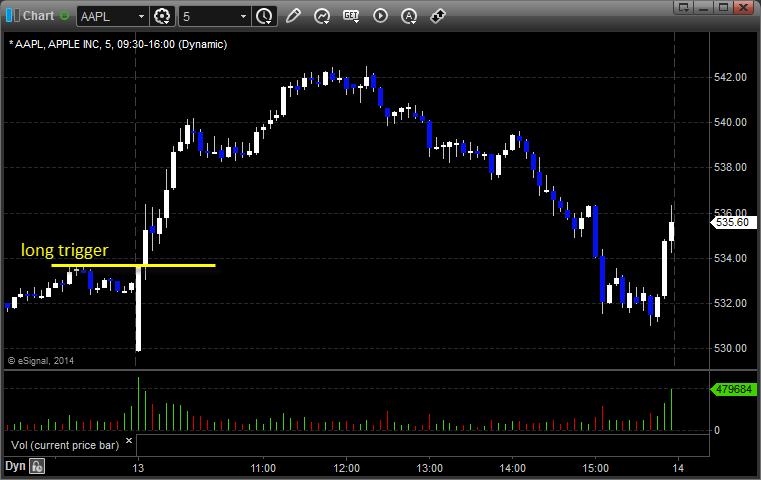The height and width of the screenshot is (480, 761).
Task: Open the symbol settings gear menu
Action: pos(162,16)
